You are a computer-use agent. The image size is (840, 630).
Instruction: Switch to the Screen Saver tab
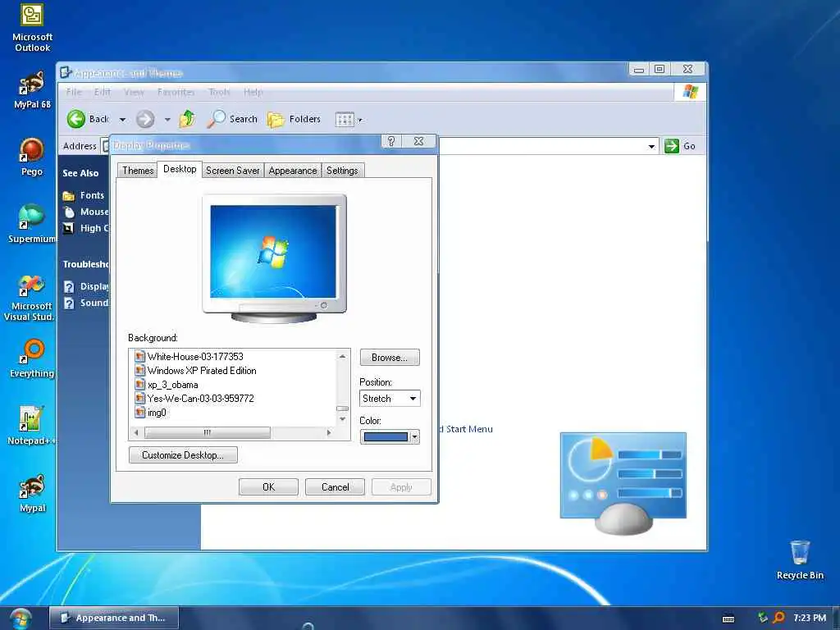pyautogui.click(x=232, y=171)
